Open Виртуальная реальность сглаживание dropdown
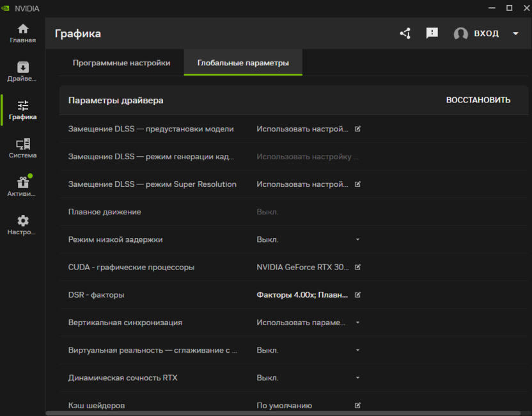The image size is (532, 416). click(357, 350)
